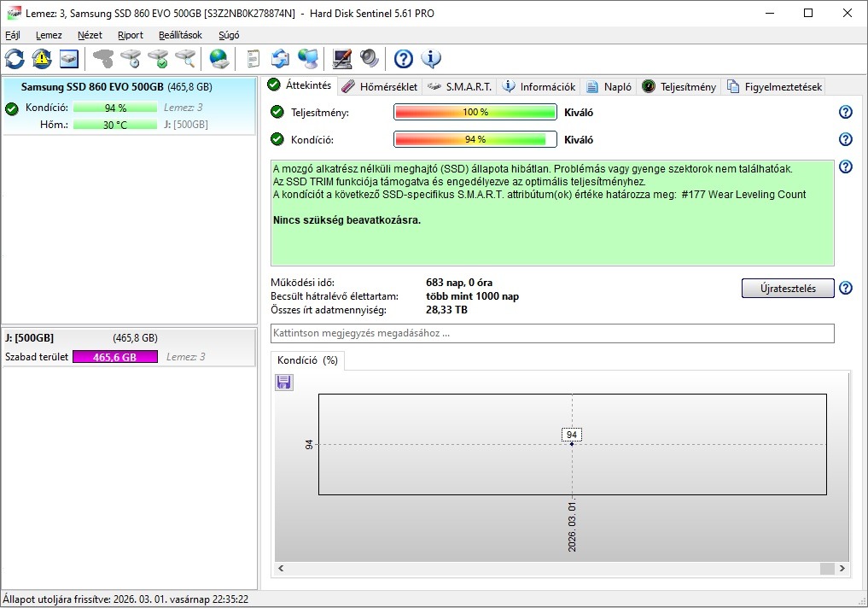The width and height of the screenshot is (868, 608).
Task: Click green check icon beside Kondíció in disk list
Action: [x=12, y=108]
